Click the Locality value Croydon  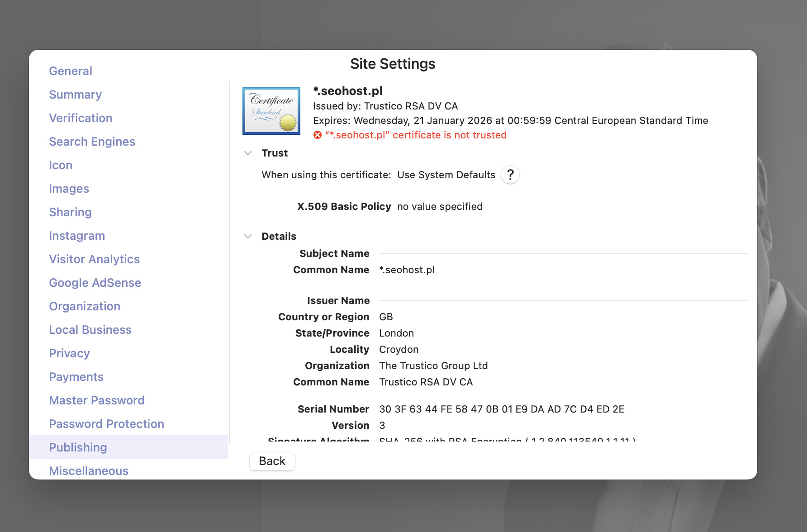(x=399, y=350)
